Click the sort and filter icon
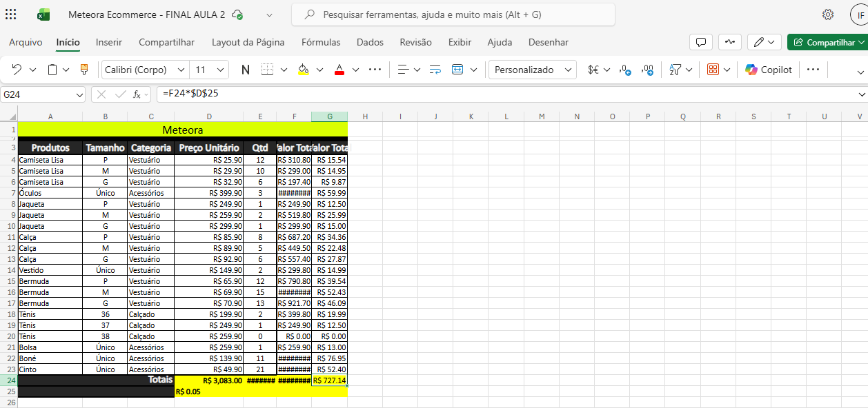The width and height of the screenshot is (868, 408). pyautogui.click(x=675, y=70)
